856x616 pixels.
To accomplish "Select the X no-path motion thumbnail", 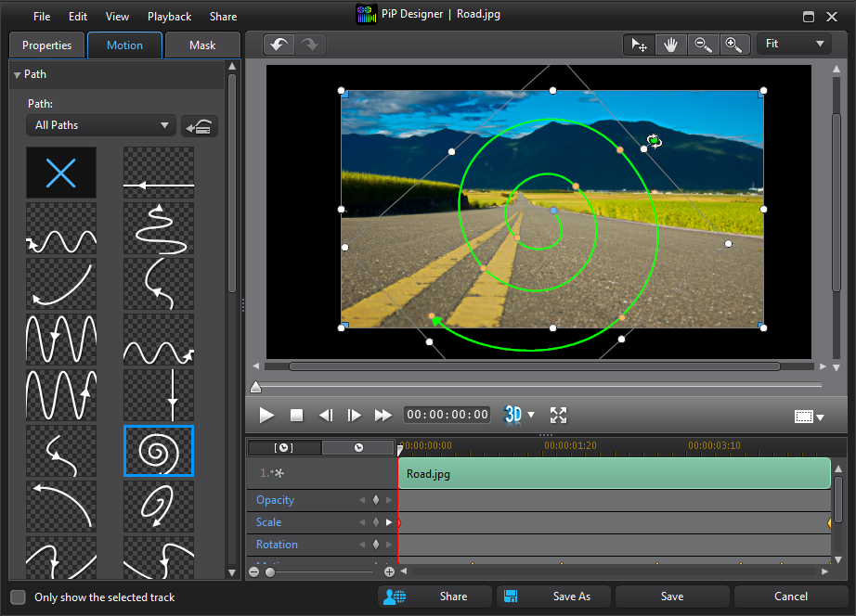I will 60,173.
